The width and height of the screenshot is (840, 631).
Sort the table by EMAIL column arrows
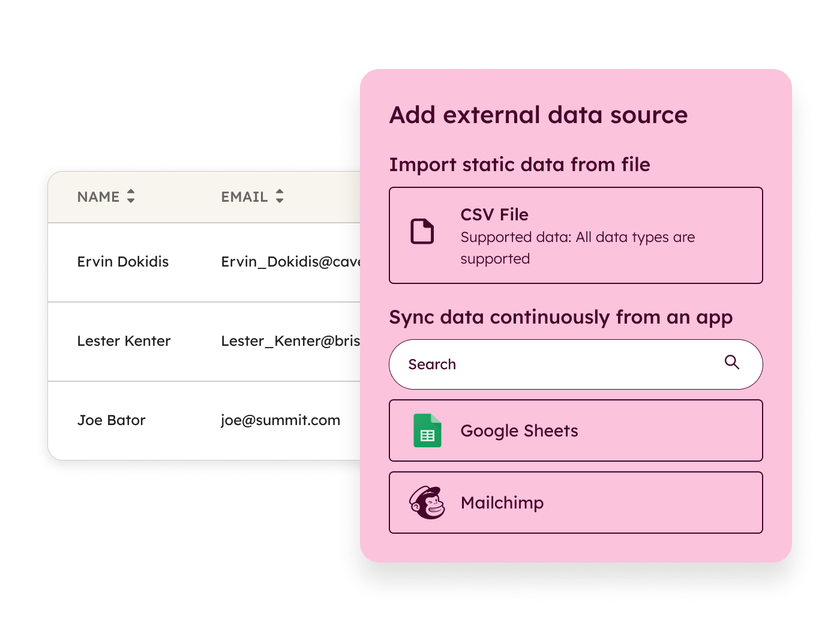(x=280, y=196)
